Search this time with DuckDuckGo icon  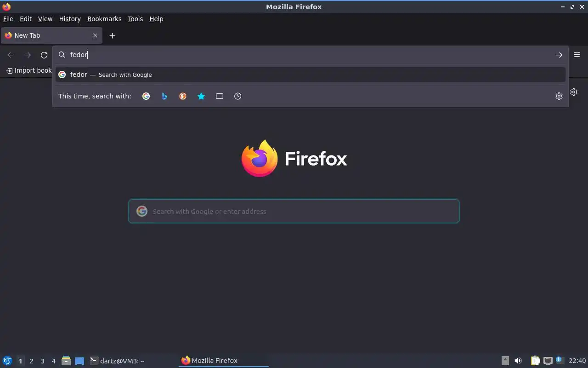click(x=183, y=96)
